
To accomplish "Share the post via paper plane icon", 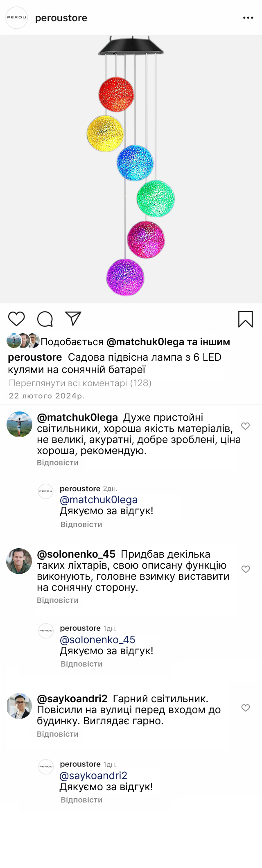I will click(x=73, y=319).
